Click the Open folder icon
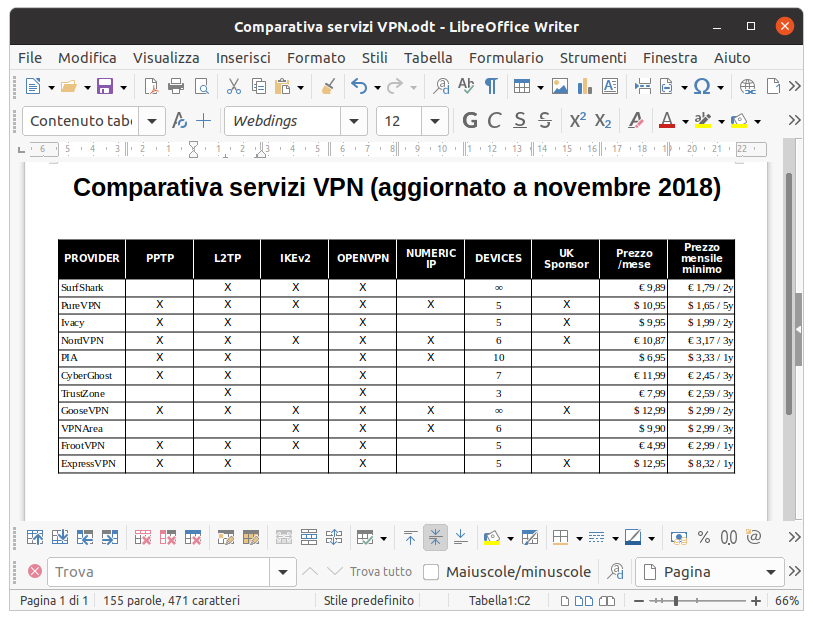 pyautogui.click(x=69, y=86)
